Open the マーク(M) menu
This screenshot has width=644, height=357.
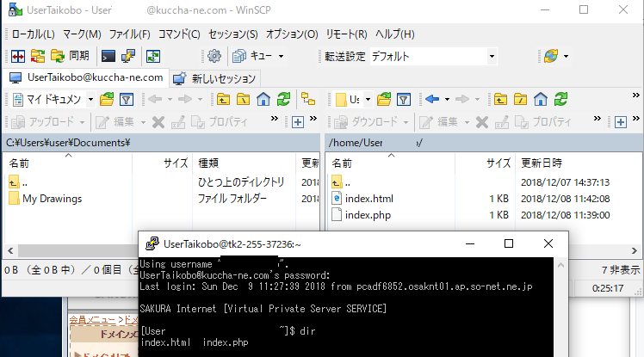tap(82, 34)
